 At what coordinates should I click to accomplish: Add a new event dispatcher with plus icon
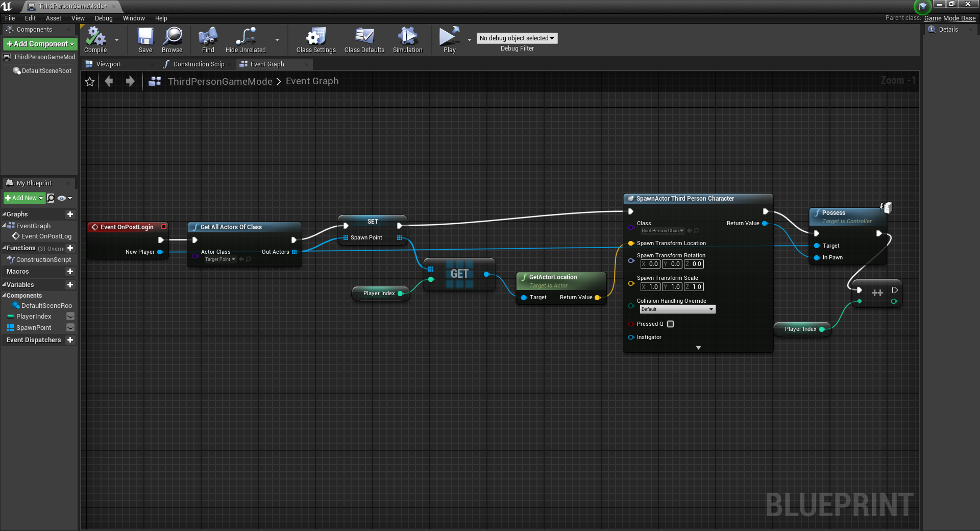pos(70,340)
